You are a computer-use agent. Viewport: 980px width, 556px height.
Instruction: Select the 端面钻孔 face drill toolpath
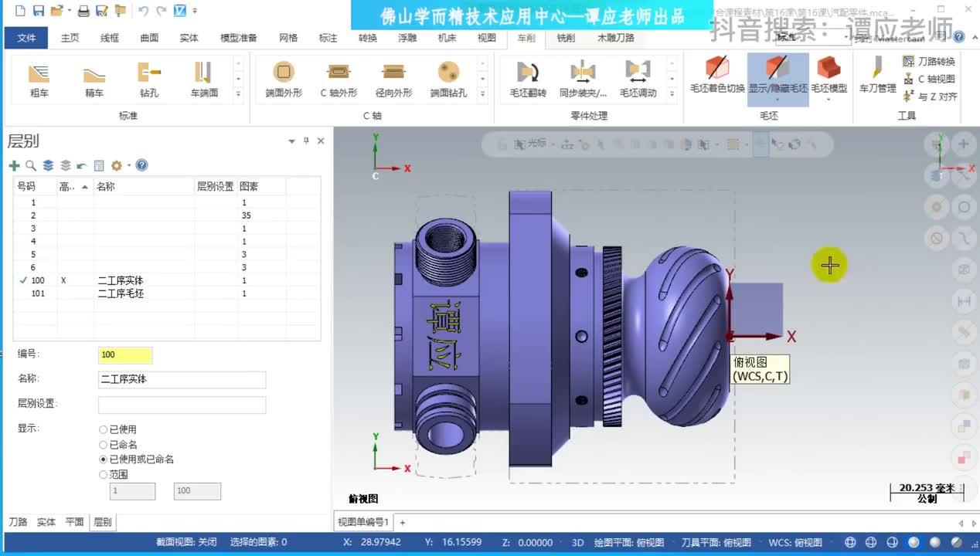tap(448, 80)
